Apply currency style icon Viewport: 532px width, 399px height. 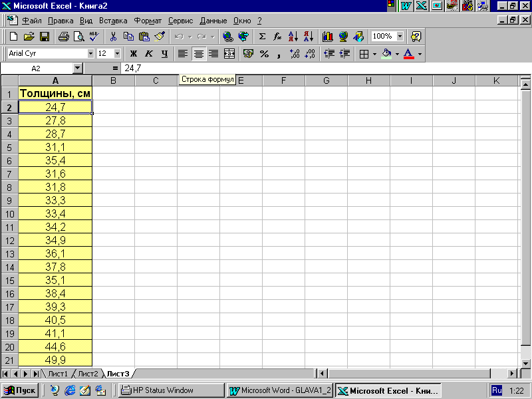pos(248,54)
